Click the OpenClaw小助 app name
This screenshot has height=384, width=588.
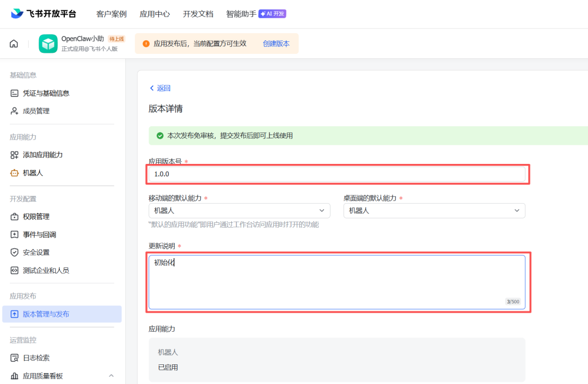(x=83, y=39)
